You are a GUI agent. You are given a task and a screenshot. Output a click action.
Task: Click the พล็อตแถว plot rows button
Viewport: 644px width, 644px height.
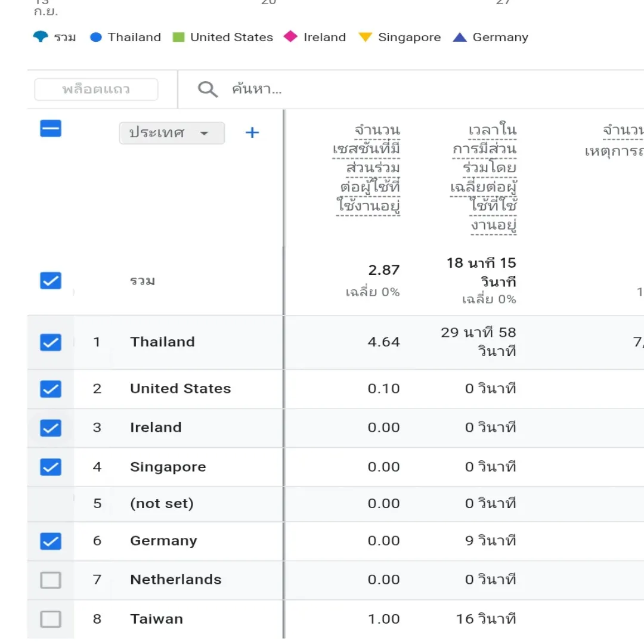96,89
